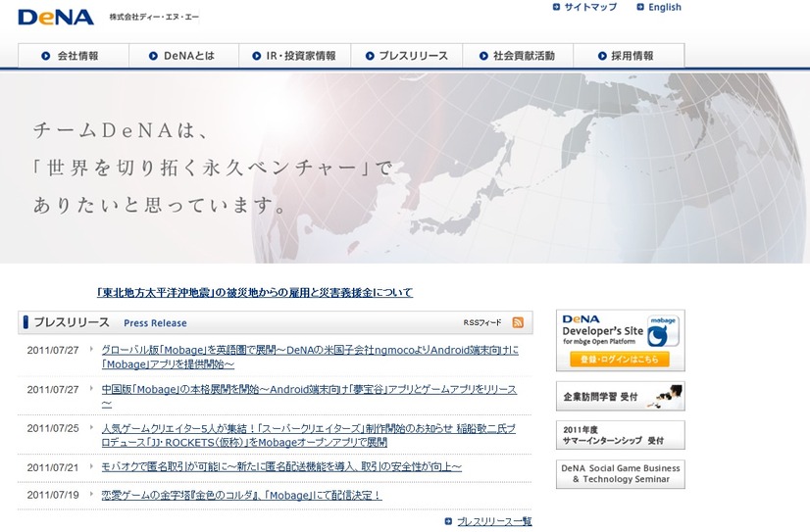Open the 採用情報 menu
This screenshot has height=532, width=810.
tap(629, 56)
